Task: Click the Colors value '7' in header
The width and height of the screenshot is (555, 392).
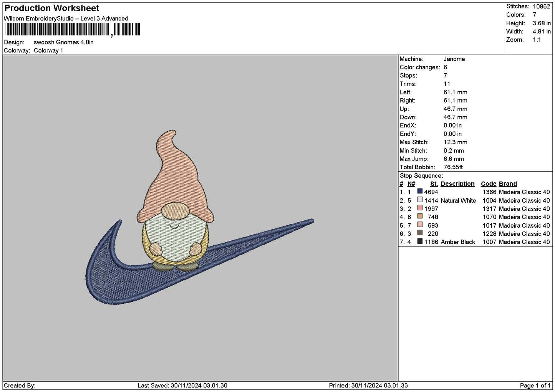Action: coord(535,15)
